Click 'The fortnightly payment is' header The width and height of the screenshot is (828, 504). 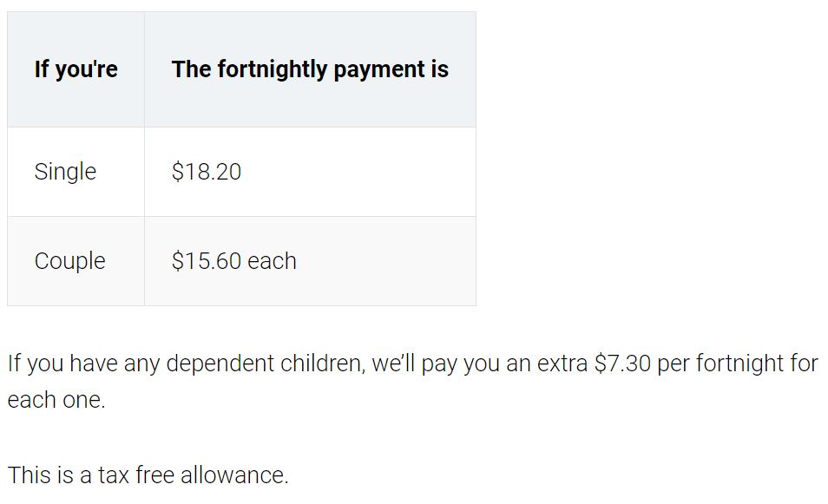(x=310, y=69)
